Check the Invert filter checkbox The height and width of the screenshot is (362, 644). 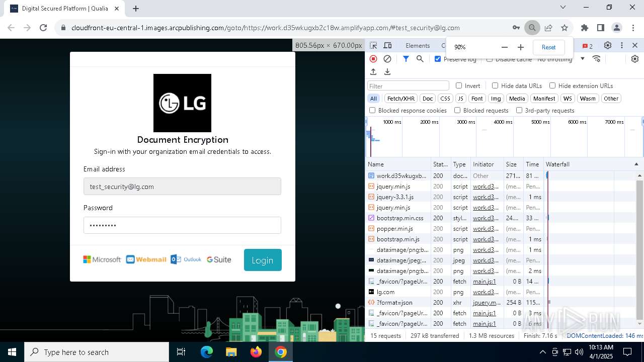click(x=459, y=85)
